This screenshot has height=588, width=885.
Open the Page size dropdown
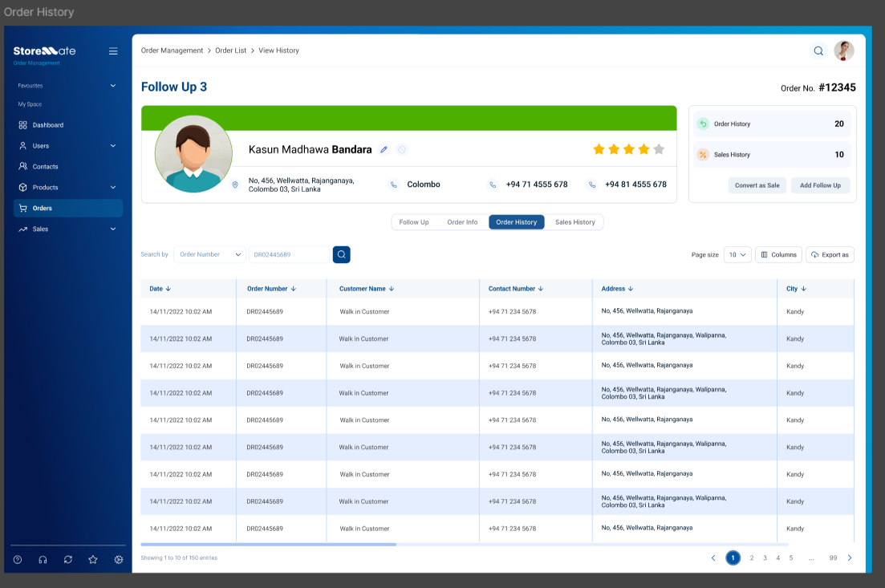coord(737,255)
